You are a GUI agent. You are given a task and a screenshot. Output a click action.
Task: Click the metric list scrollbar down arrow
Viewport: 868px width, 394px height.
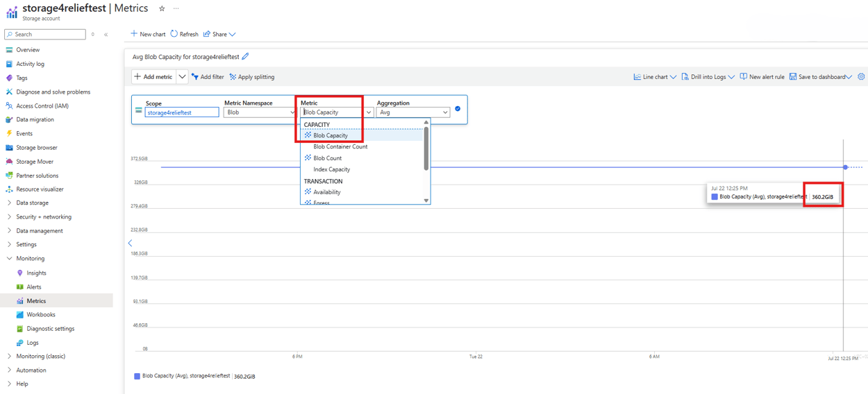coord(426,200)
